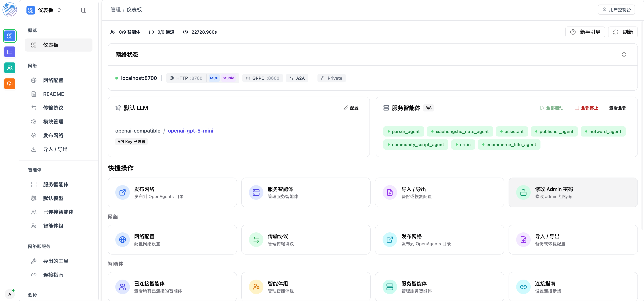This screenshot has width=644, height=301.
Task: Open 智能体组 in the sidebar
Action: pos(59,226)
